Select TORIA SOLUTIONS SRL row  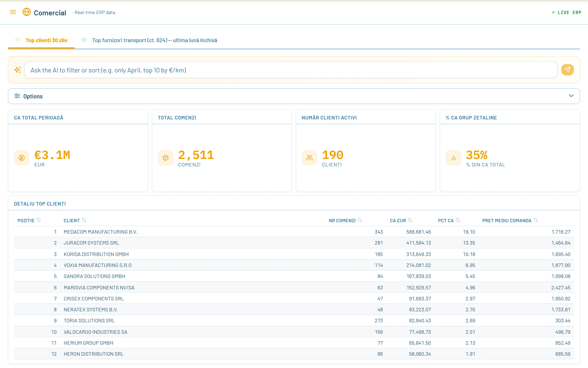point(294,321)
